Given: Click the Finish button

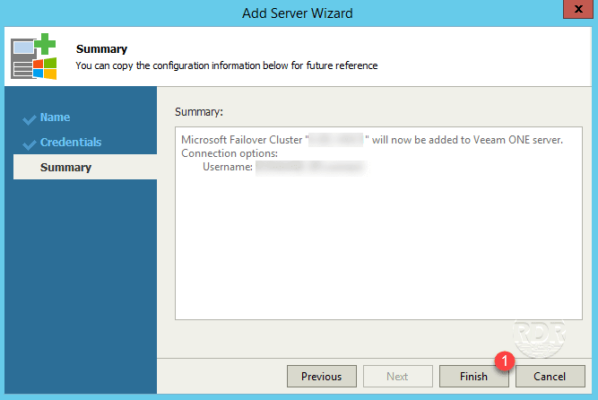Looking at the screenshot, I should coord(474,376).
